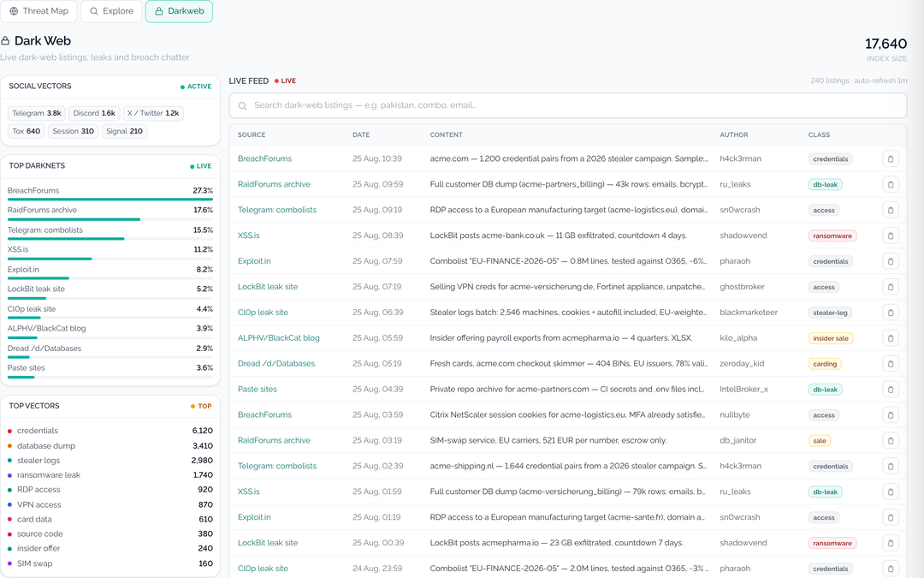This screenshot has height=578, width=924.
Task: Copy the zeroday_kid carding row
Action: (x=891, y=364)
